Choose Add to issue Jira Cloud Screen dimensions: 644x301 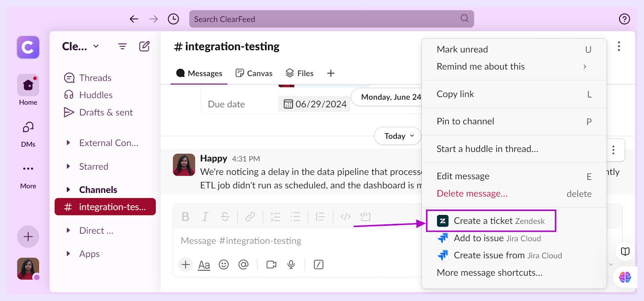[514, 238]
